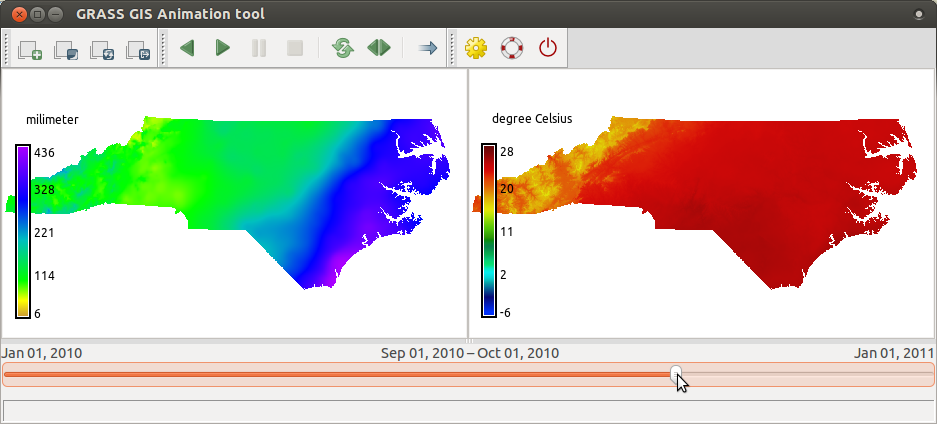Stop the animation playback
Image resolution: width=937 pixels, height=424 pixels.
(x=294, y=48)
